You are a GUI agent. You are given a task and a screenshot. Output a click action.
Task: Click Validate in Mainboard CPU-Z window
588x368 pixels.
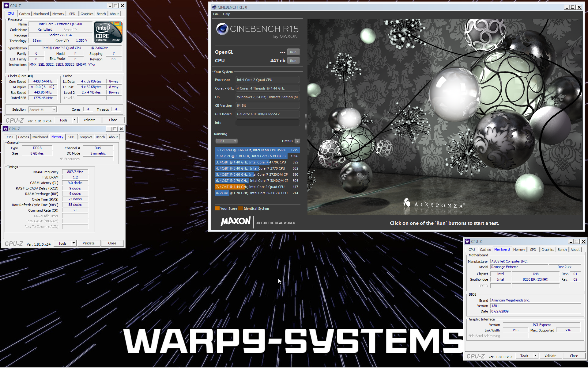click(550, 356)
